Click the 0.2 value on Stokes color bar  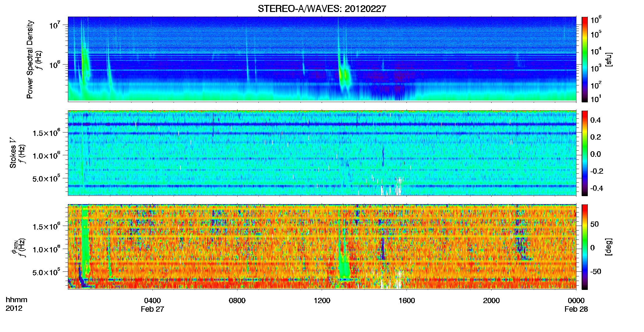(x=595, y=137)
